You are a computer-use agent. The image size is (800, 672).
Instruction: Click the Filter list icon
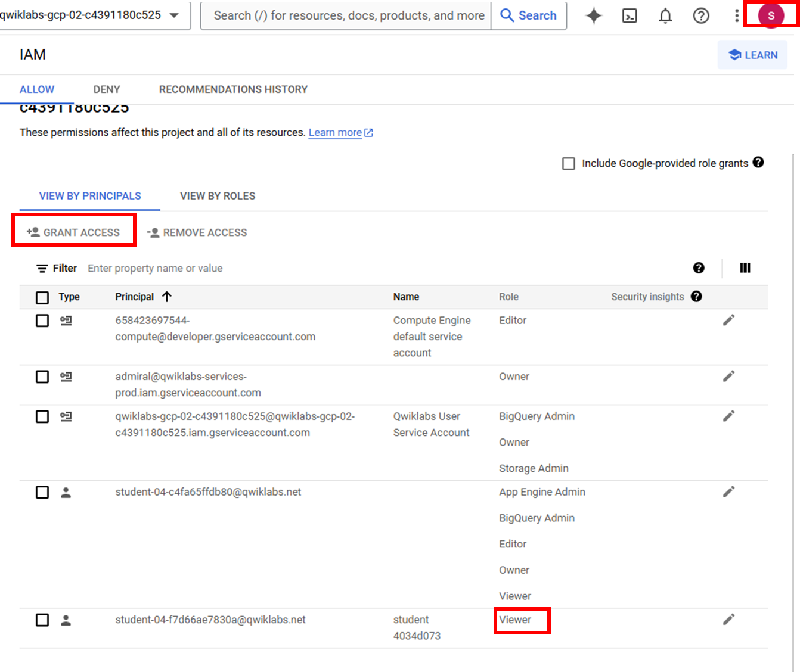click(42, 269)
